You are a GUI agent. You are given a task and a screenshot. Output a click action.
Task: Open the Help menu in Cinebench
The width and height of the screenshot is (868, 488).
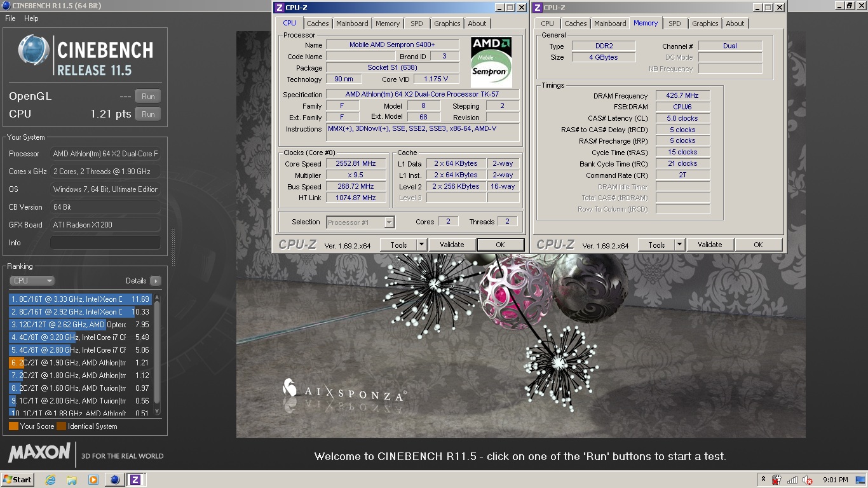coord(31,18)
